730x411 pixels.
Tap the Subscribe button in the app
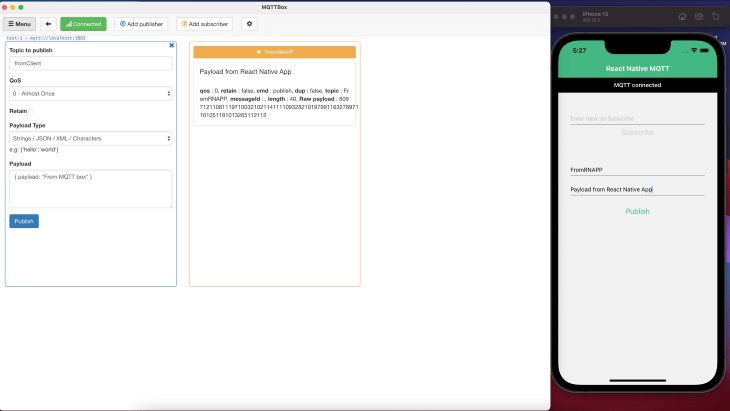coord(637,132)
